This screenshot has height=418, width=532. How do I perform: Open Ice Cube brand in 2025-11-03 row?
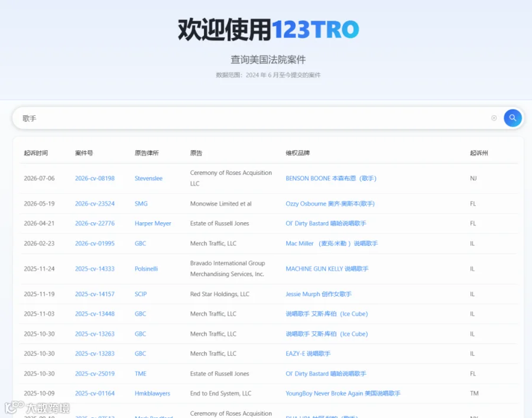(x=327, y=314)
